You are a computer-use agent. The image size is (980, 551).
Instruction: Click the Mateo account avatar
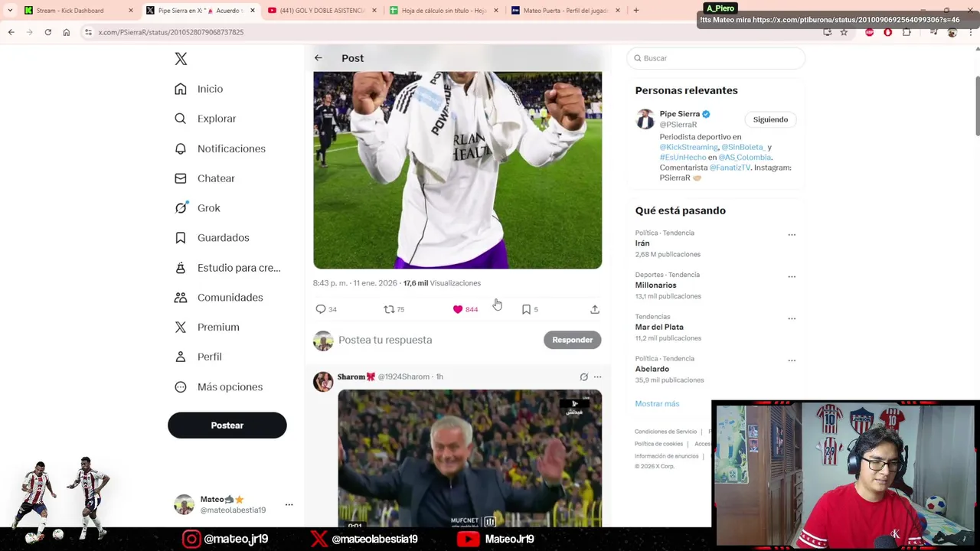[185, 504]
